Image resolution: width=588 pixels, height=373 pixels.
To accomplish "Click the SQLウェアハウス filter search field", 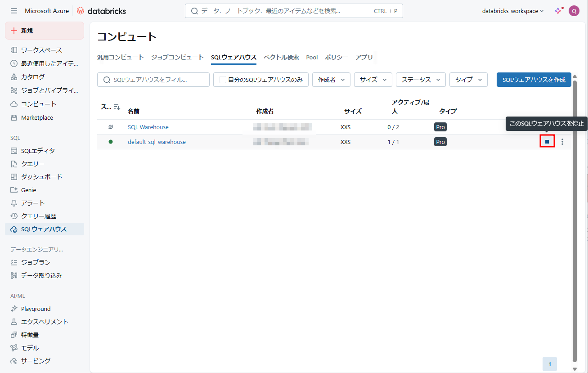I will (x=153, y=80).
